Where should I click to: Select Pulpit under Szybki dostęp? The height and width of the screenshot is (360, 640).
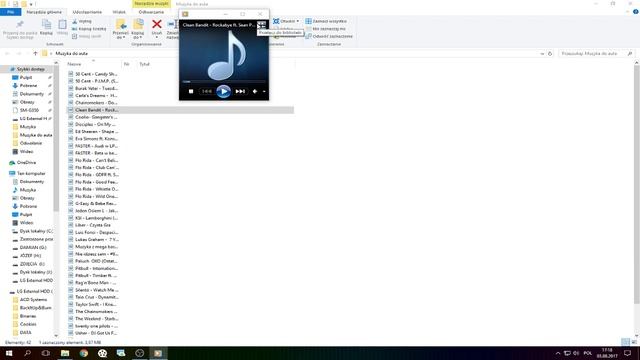[x=26, y=77]
